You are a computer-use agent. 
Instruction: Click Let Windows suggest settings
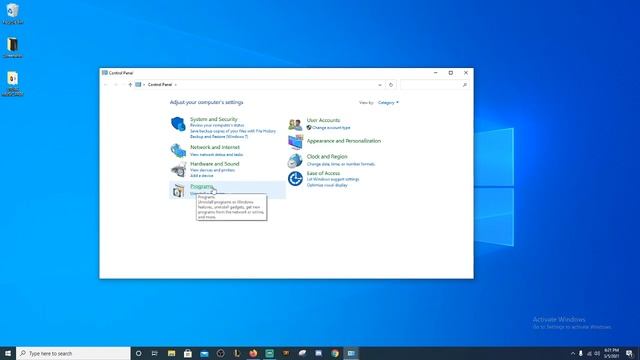click(333, 179)
